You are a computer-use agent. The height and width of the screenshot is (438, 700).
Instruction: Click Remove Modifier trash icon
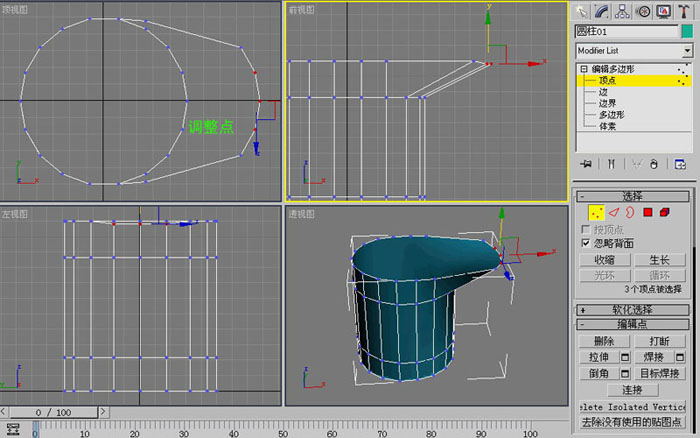point(654,164)
